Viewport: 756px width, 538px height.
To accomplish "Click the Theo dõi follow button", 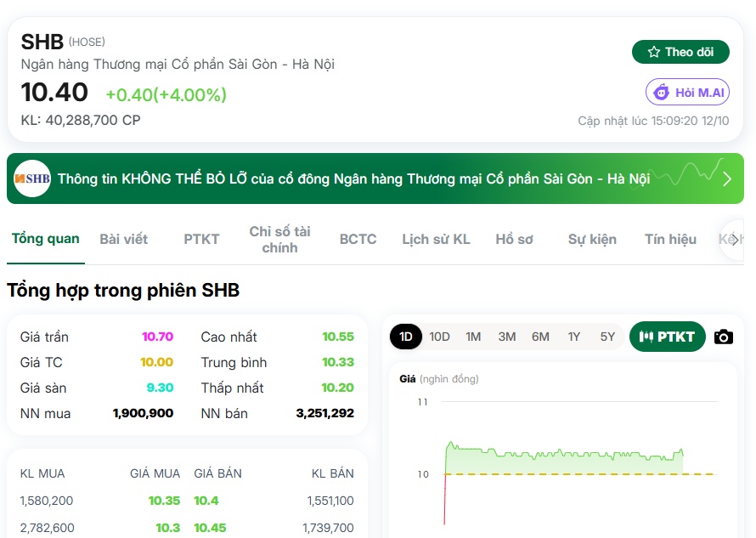I will (x=680, y=52).
